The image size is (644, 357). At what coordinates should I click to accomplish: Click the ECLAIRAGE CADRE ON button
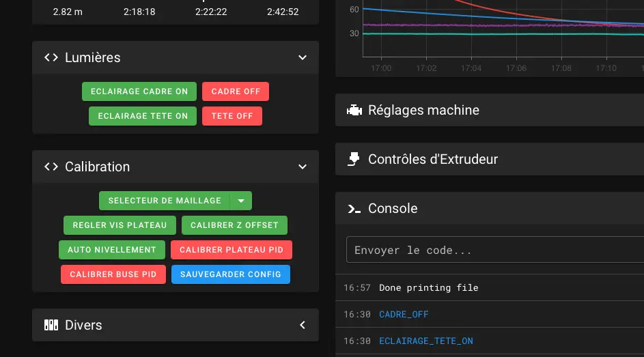coord(139,91)
